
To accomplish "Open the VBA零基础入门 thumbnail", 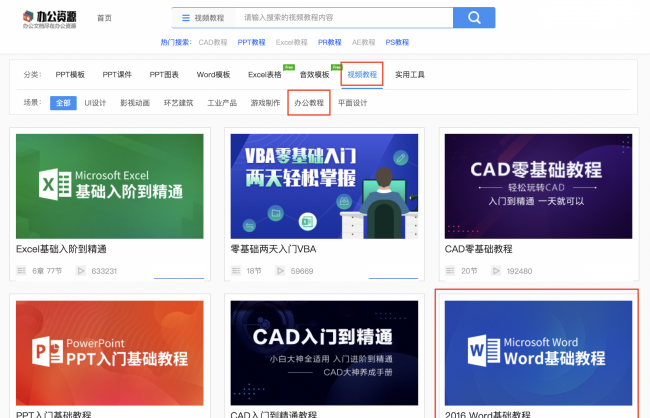I will [324, 186].
